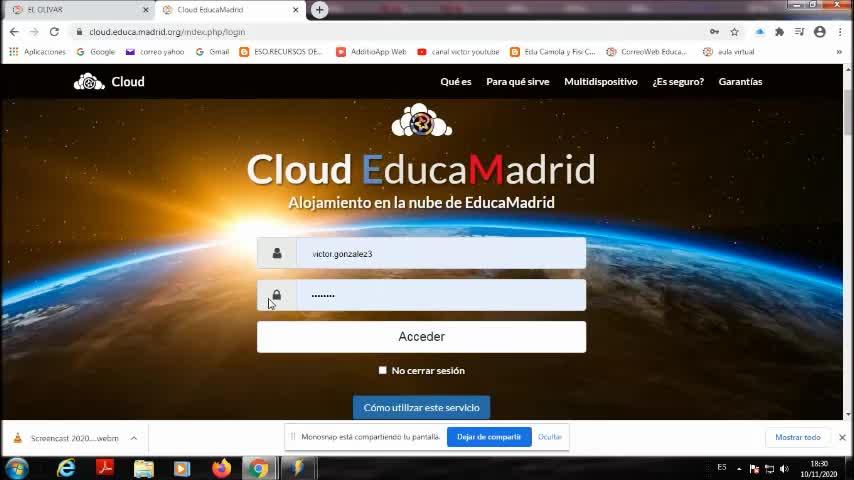Open the volume speaker tray icon

(784, 469)
